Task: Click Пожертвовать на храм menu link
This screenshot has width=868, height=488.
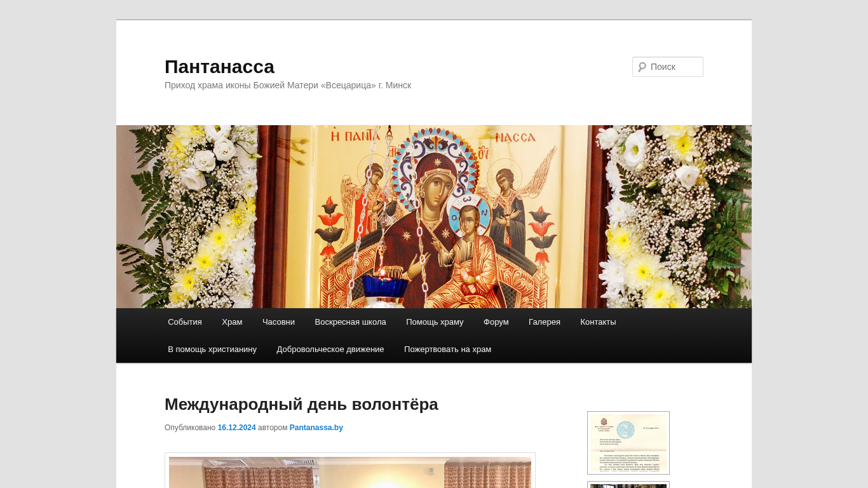Action: point(447,349)
